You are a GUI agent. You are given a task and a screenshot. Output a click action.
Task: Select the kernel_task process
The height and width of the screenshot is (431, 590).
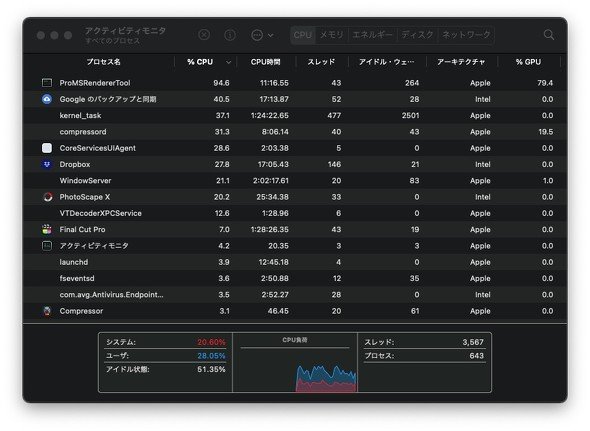(80, 116)
